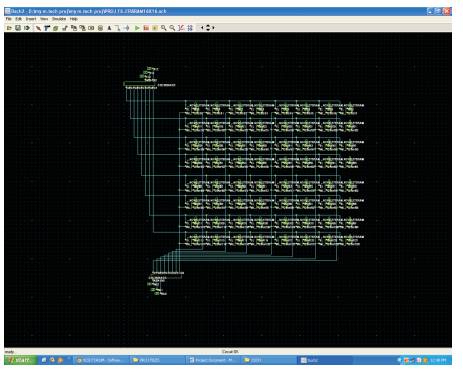Click the open file folder icon
The height and width of the screenshot is (372, 463).
click(x=9, y=28)
